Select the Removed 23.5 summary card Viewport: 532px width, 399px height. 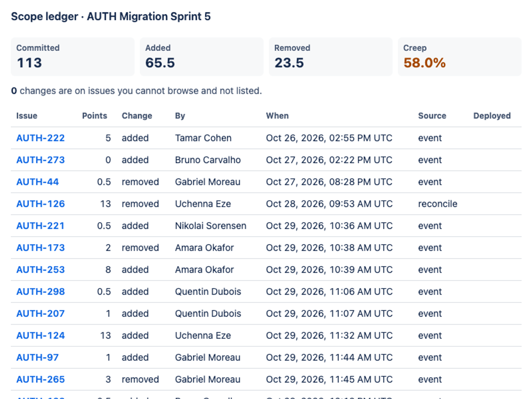tap(331, 57)
